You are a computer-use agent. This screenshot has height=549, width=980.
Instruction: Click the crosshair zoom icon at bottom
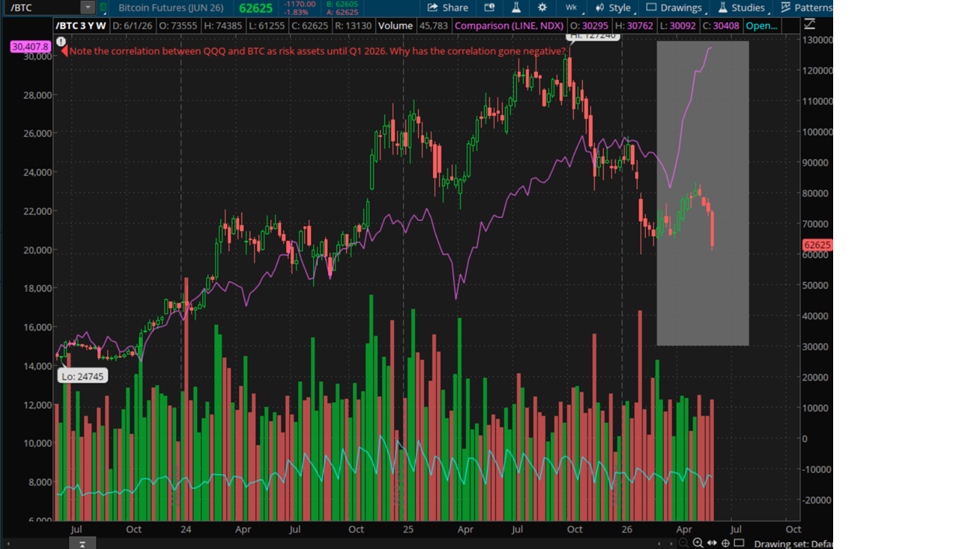pyautogui.click(x=725, y=543)
